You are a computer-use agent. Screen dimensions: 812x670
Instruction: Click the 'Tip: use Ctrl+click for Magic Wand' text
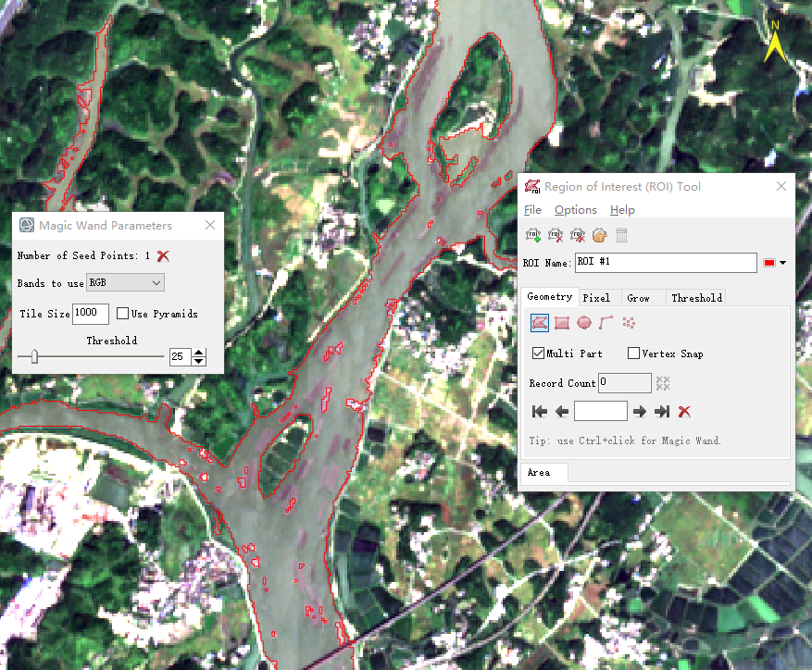625,440
